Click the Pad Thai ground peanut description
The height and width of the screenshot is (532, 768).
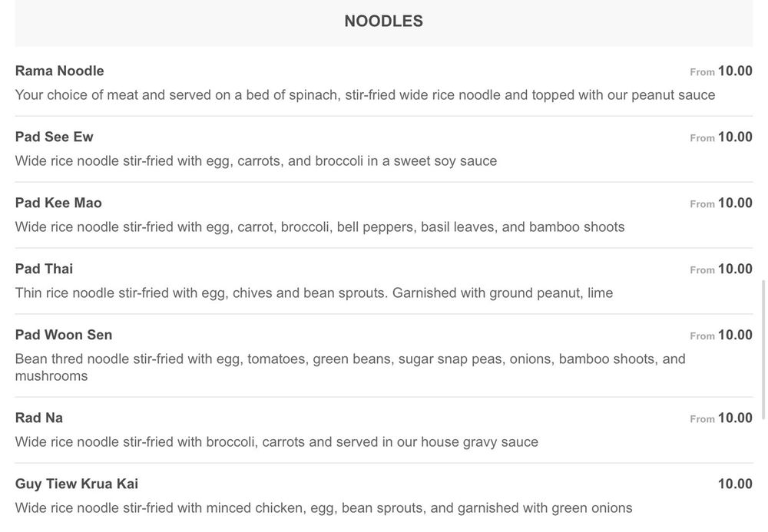coord(314,293)
